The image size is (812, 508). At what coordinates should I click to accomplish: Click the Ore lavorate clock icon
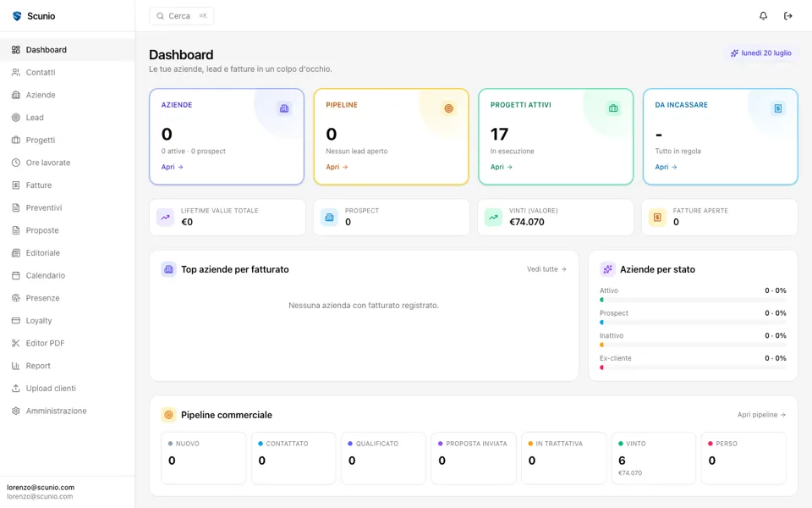click(x=16, y=163)
